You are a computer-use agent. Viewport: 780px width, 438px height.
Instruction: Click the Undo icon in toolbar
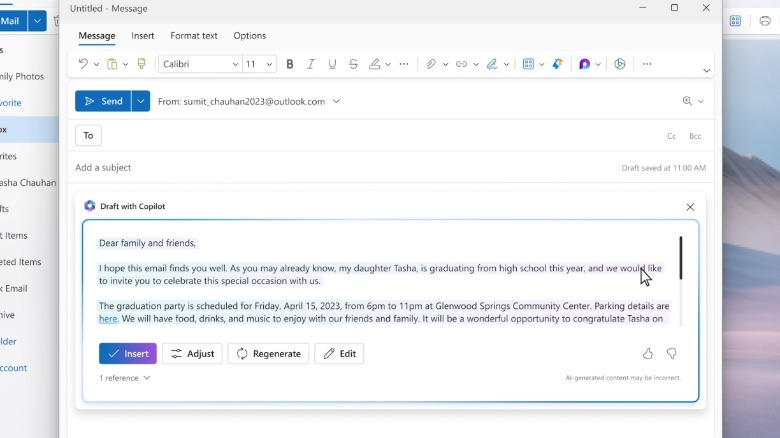pos(83,64)
